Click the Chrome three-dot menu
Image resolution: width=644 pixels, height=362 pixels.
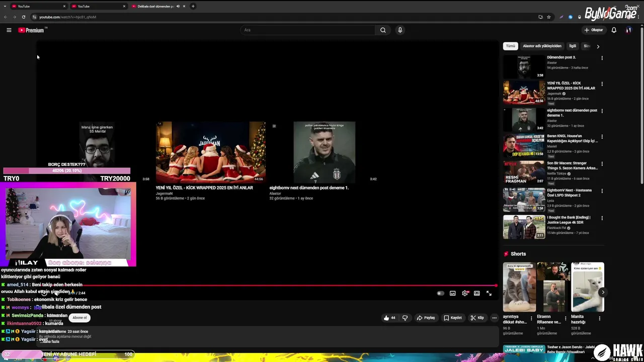tap(639, 17)
